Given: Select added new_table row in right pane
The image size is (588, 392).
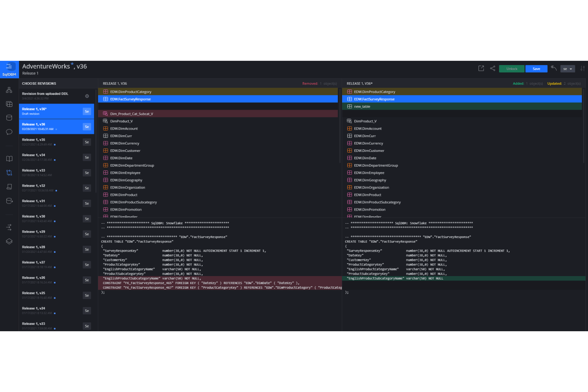Looking at the screenshot, I should click(462, 106).
